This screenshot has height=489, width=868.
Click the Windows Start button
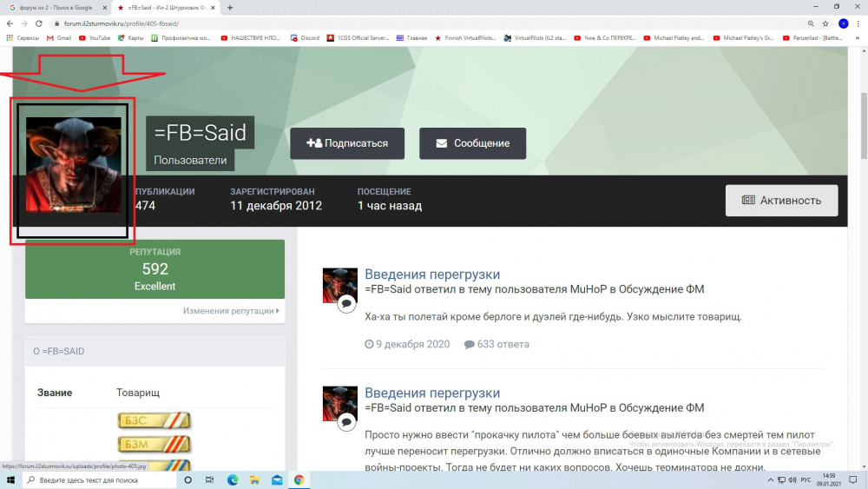pos(10,480)
